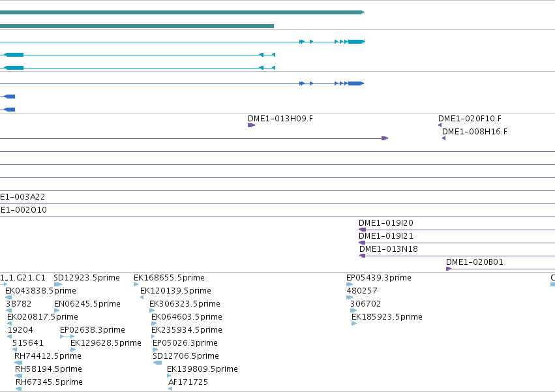The width and height of the screenshot is (555, 392).
Task: Click the cyan transcript's thick final exon block
Action: coord(357,42)
